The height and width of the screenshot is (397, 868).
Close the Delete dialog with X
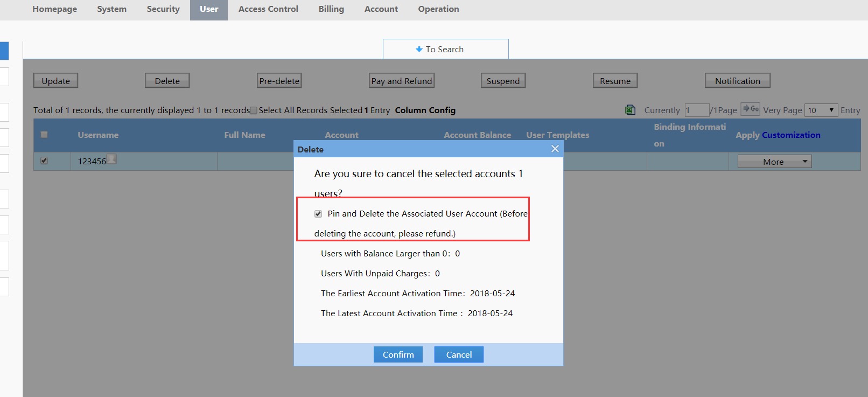[x=555, y=149]
